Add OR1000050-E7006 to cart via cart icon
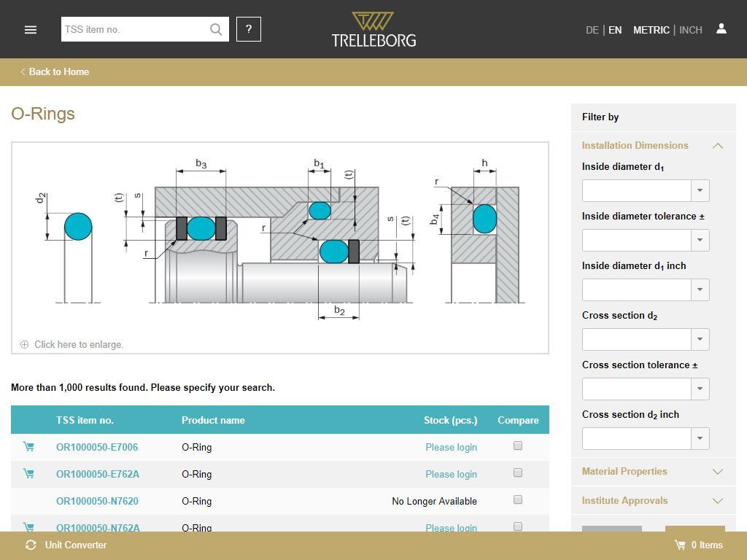Viewport: 747px width, 560px height. (x=28, y=447)
